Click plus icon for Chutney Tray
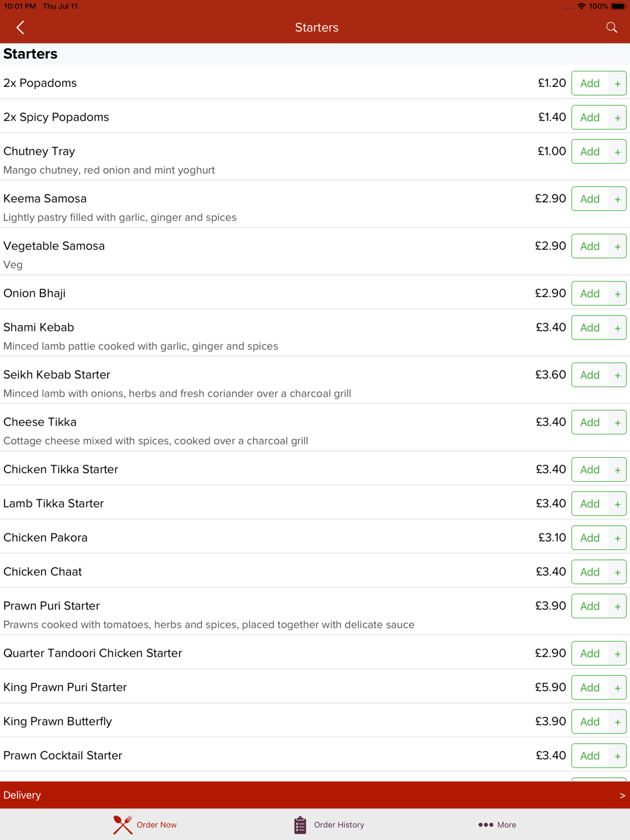 point(617,152)
